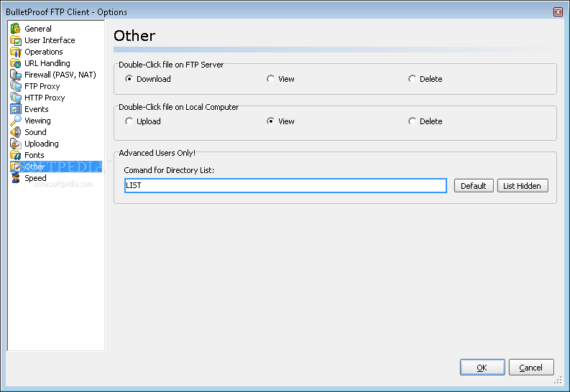570x392 pixels.
Task: Click the Uploading icon
Action: 16,144
